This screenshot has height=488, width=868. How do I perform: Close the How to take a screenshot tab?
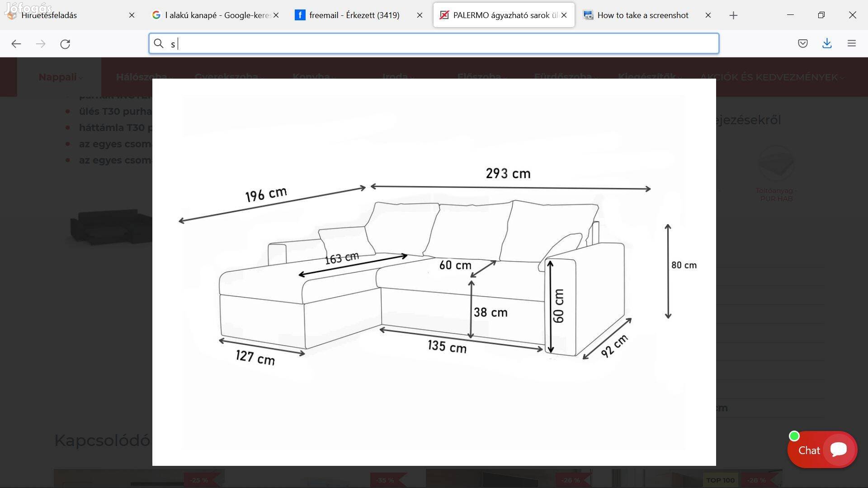click(x=708, y=15)
